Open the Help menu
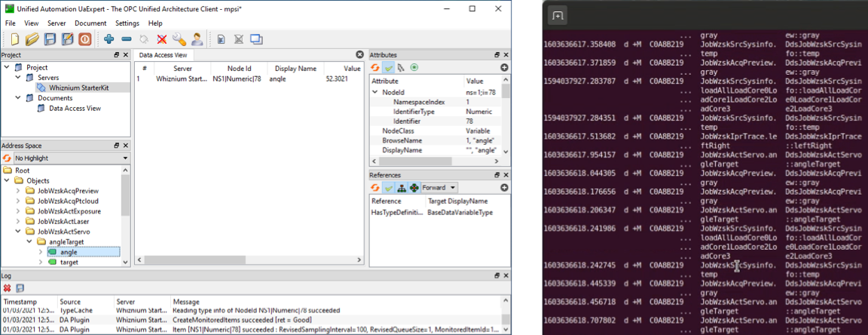The image size is (868, 335). (155, 23)
